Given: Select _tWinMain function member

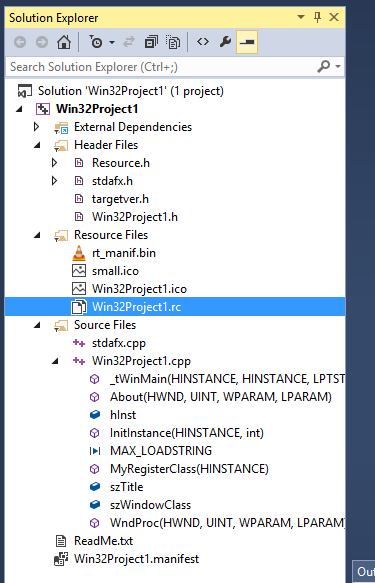Looking at the screenshot, I should tap(227, 379).
